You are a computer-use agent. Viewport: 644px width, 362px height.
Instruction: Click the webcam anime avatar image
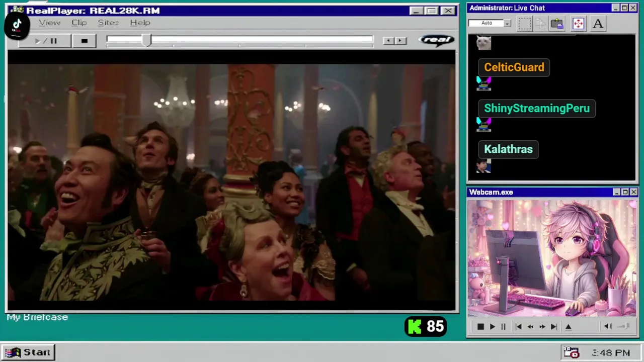[552, 258]
